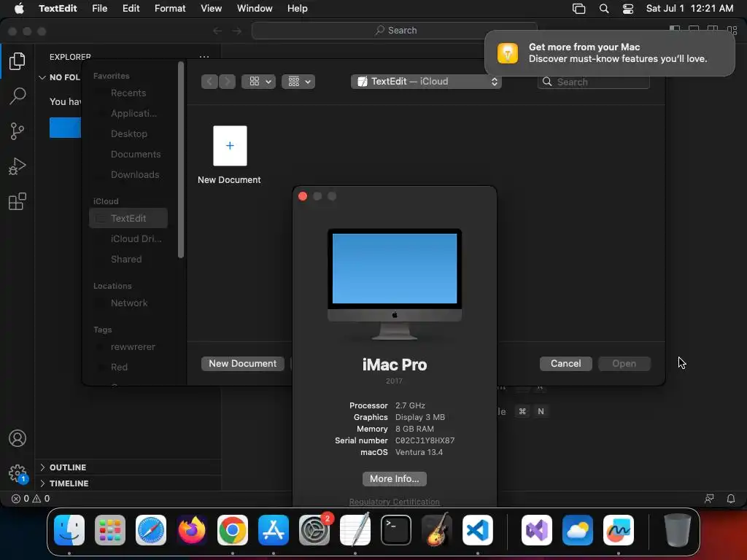This screenshot has width=747, height=560.
Task: Click the New Document button
Action: [242, 363]
